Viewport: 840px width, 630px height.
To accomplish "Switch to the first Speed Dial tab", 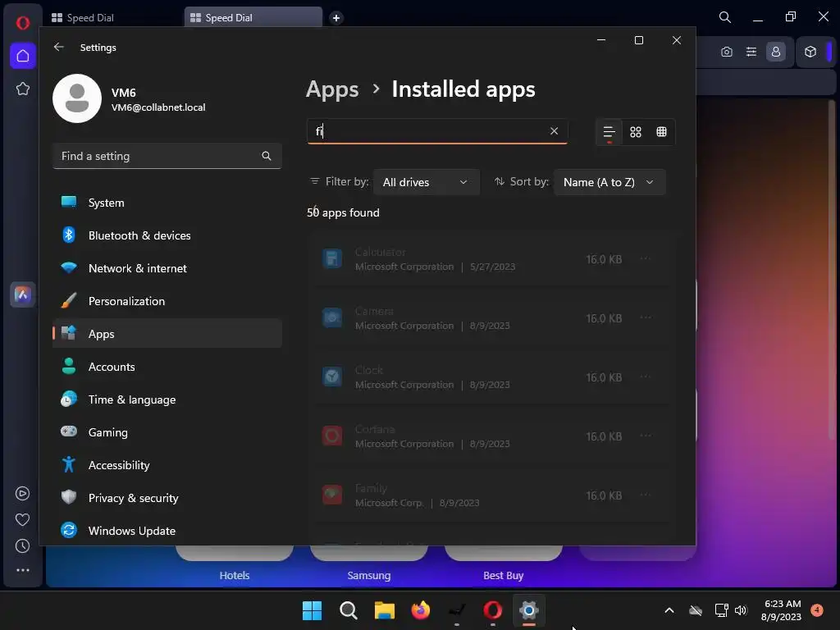I will pyautogui.click(x=113, y=18).
